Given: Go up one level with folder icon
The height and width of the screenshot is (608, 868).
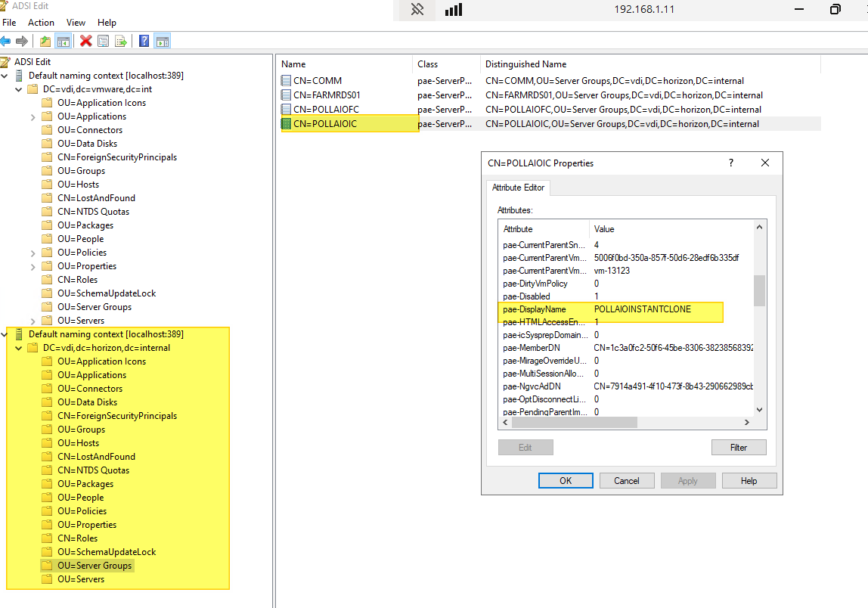Looking at the screenshot, I should [45, 41].
